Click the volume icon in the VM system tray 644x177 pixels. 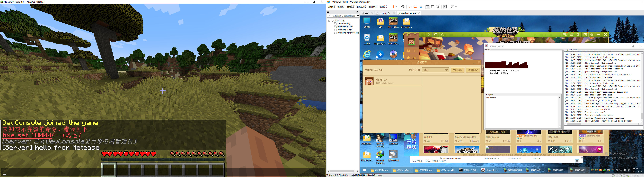click(625, 170)
